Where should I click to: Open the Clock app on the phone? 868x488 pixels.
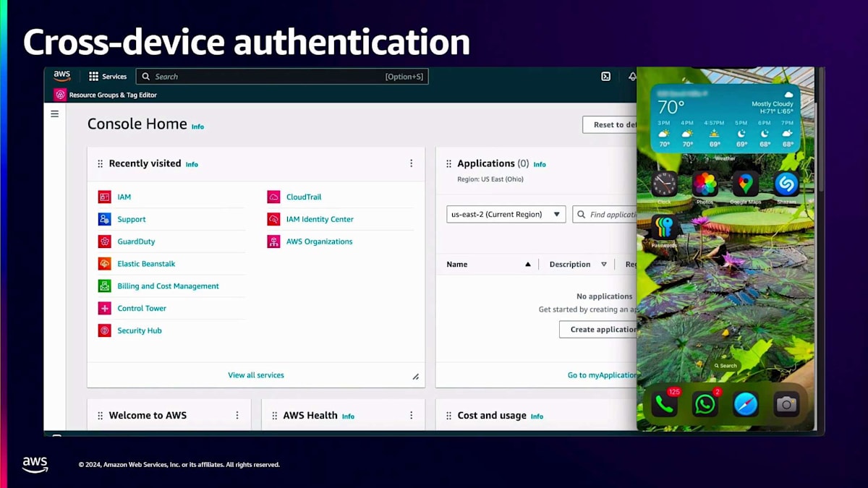pos(664,184)
